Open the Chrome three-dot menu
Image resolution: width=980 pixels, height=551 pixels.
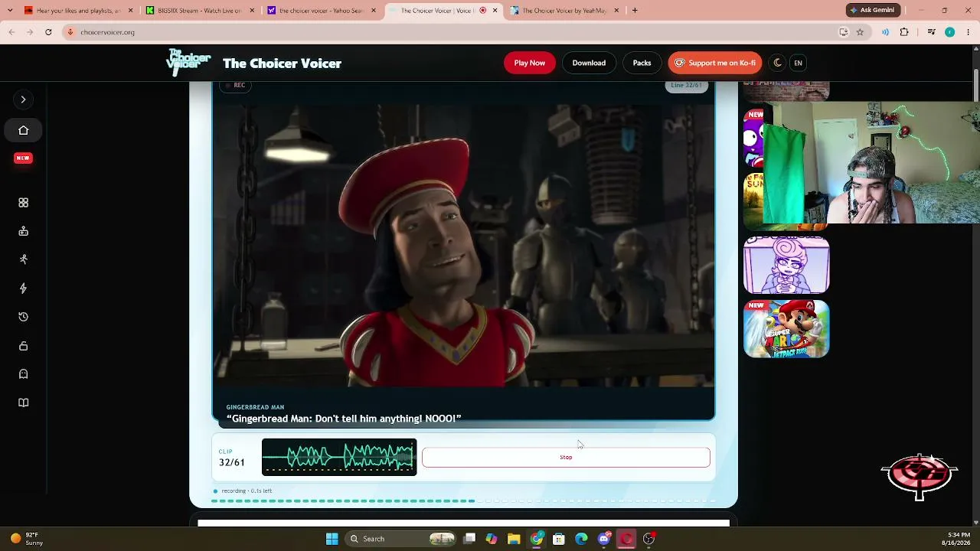[x=969, y=32]
